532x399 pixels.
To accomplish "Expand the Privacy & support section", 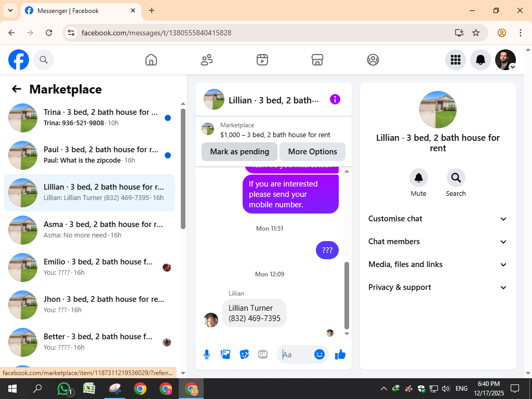I will click(437, 287).
